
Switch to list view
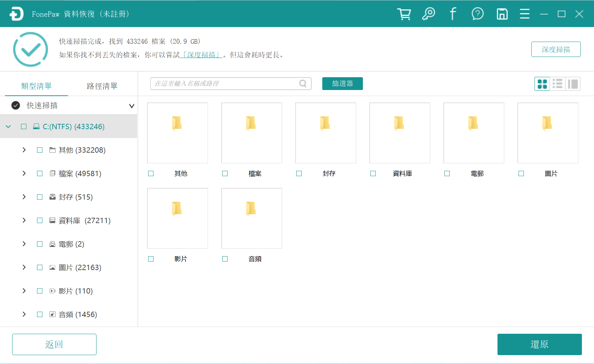557,84
